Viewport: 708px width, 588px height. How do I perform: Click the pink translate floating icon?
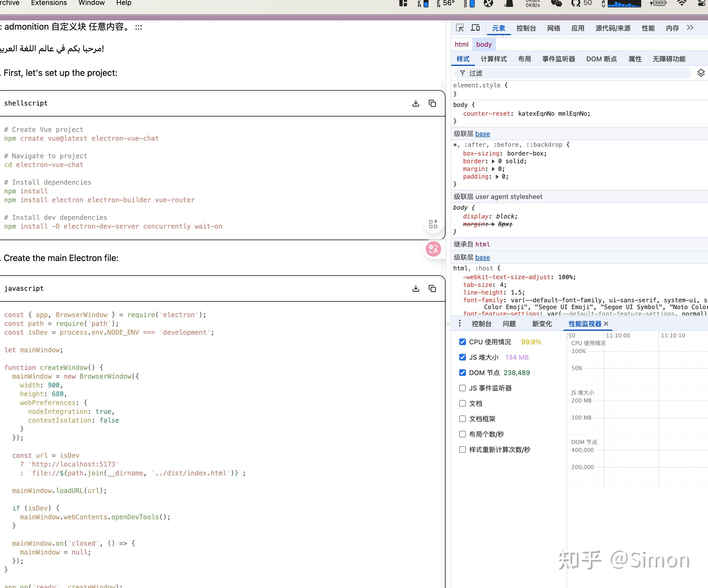pyautogui.click(x=433, y=249)
